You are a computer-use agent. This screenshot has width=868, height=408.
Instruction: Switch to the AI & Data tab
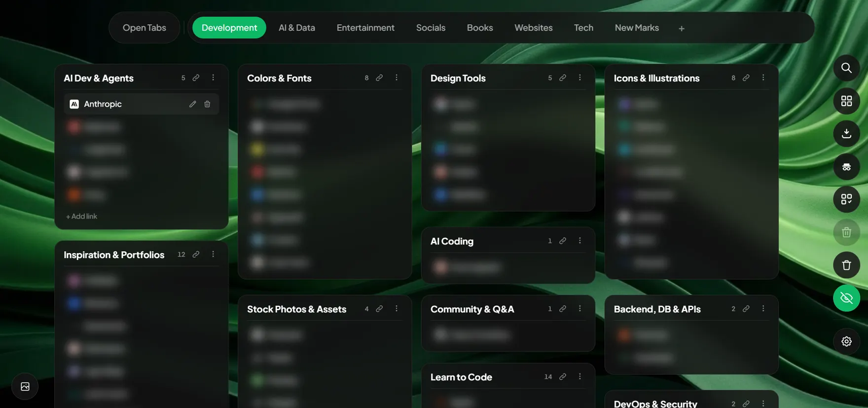point(297,28)
